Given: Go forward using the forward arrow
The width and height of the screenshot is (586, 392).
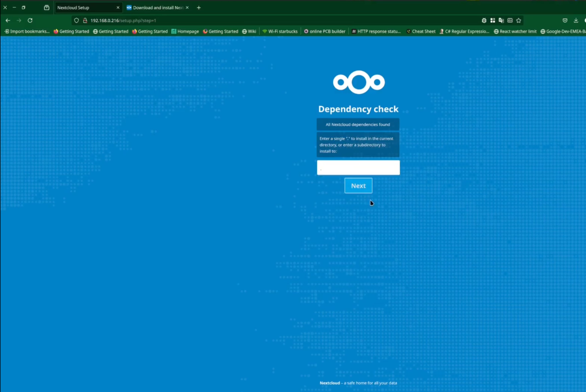Looking at the screenshot, I should pyautogui.click(x=19, y=20).
